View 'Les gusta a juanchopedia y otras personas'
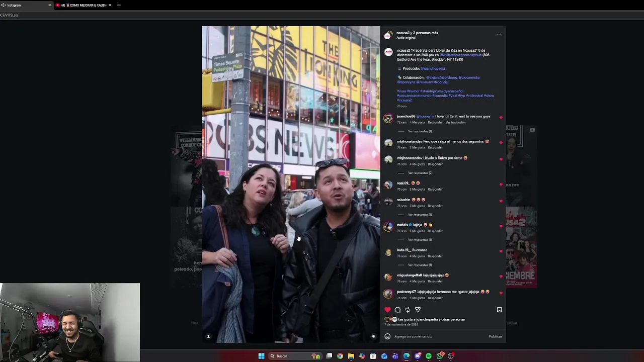644x362 pixels. click(x=431, y=319)
